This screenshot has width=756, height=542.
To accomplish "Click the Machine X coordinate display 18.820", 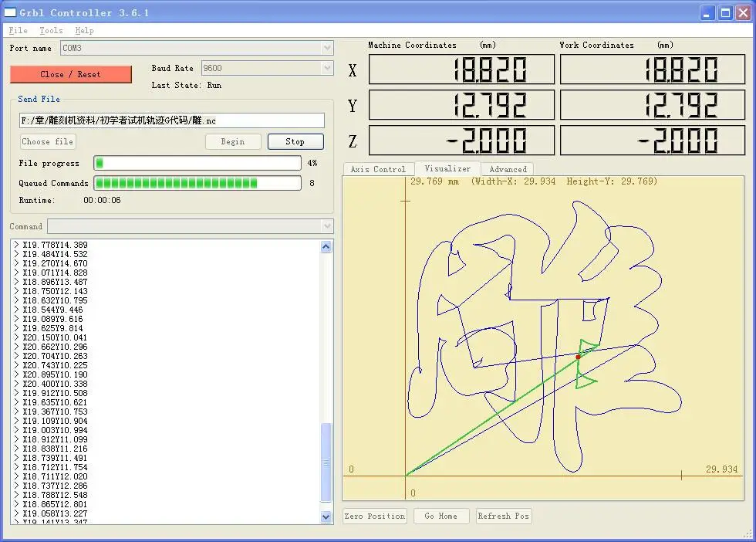I will 461,69.
